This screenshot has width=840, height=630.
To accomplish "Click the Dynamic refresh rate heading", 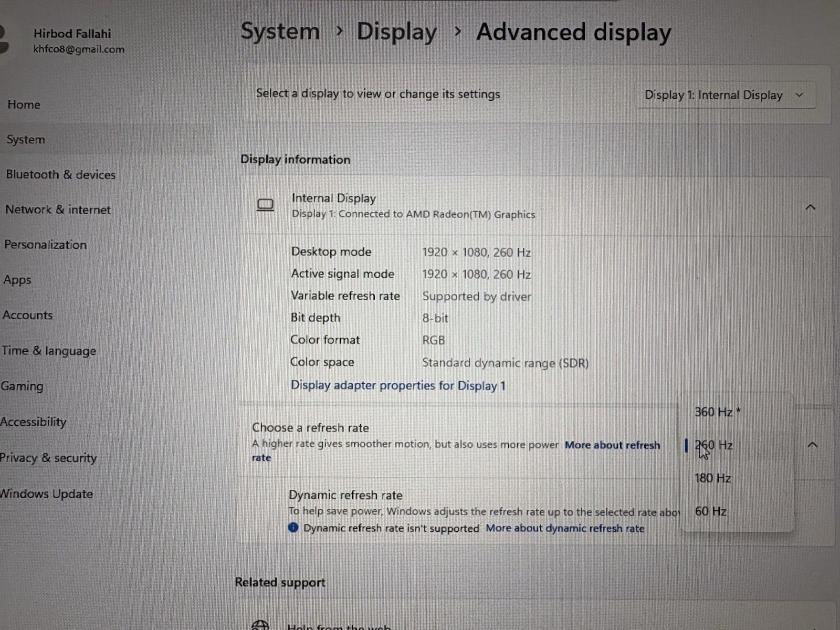I will (345, 495).
